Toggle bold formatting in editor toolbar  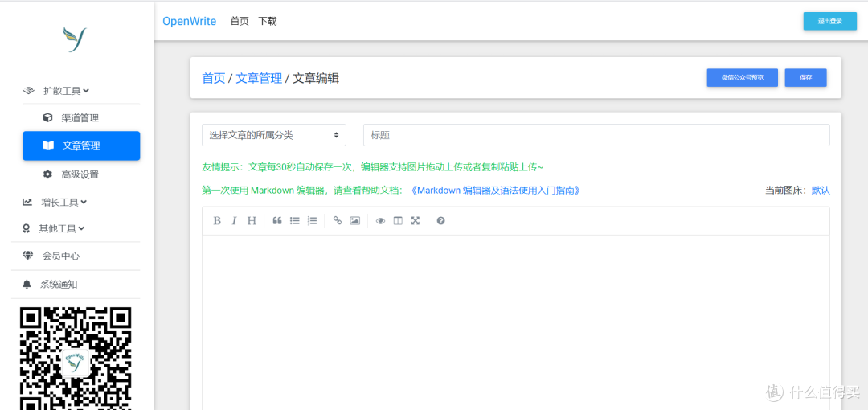point(217,220)
